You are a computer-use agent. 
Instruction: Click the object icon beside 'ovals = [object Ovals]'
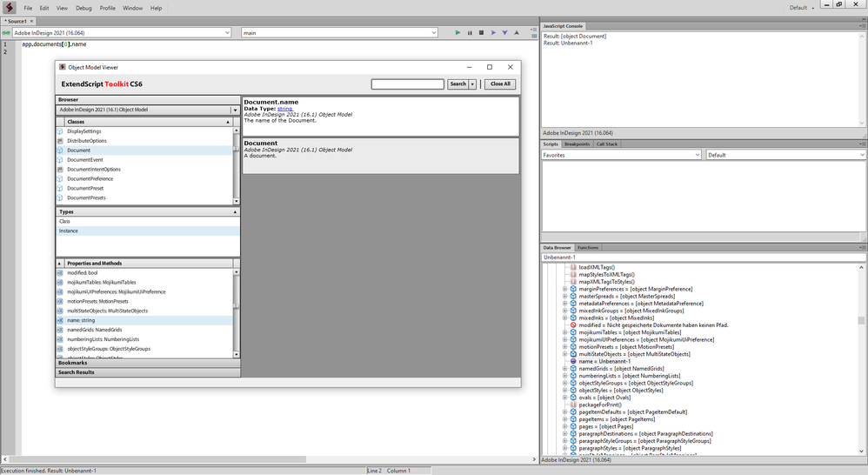(x=573, y=398)
